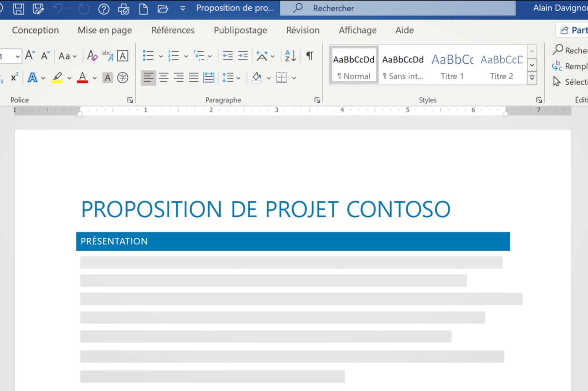
Task: Apply character border with boxed A icon
Action: click(123, 56)
